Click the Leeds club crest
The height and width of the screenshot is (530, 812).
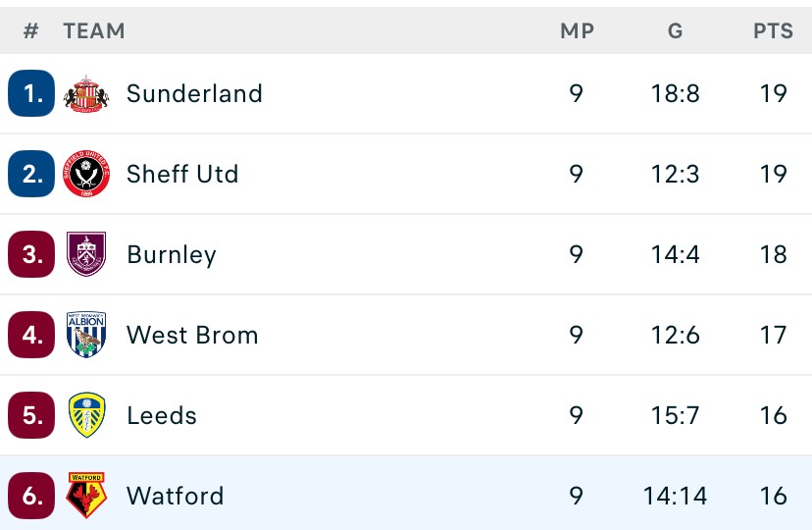[86, 415]
